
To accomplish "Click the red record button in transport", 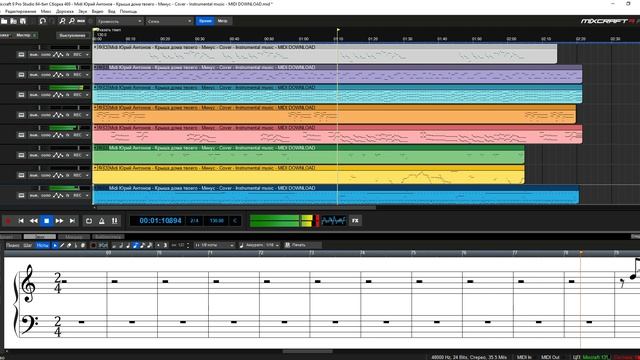I will pyautogui.click(x=8, y=221).
